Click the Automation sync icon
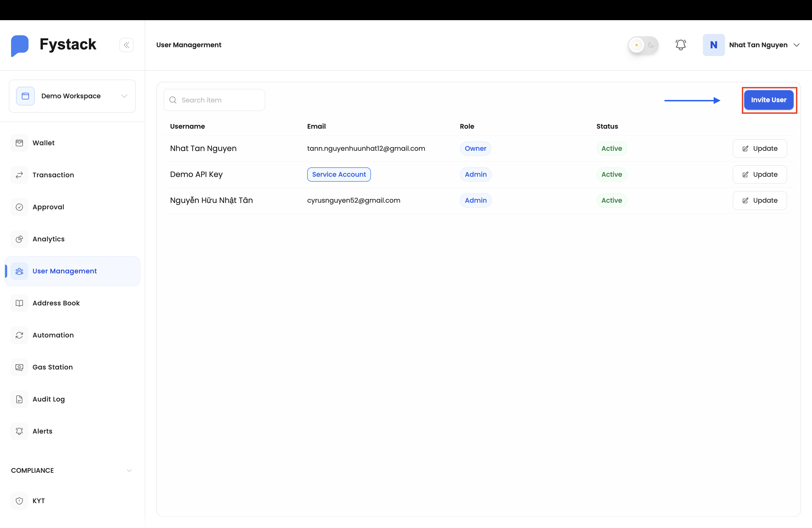 (x=19, y=335)
